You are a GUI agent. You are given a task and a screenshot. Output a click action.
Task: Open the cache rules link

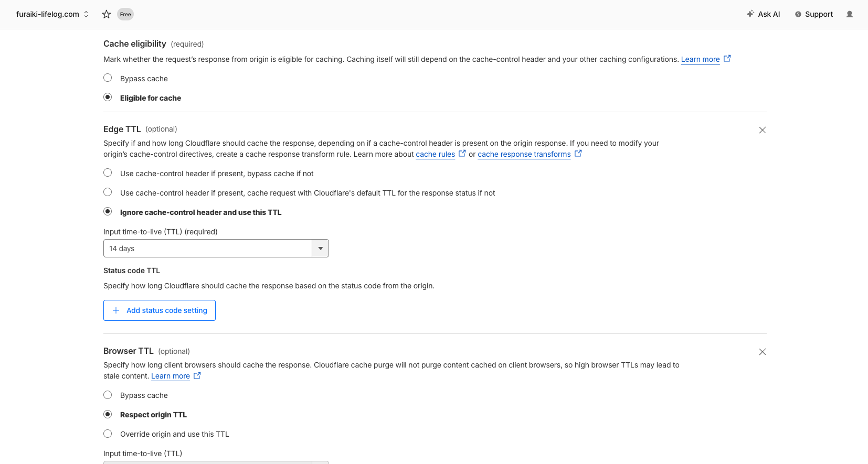[435, 154]
